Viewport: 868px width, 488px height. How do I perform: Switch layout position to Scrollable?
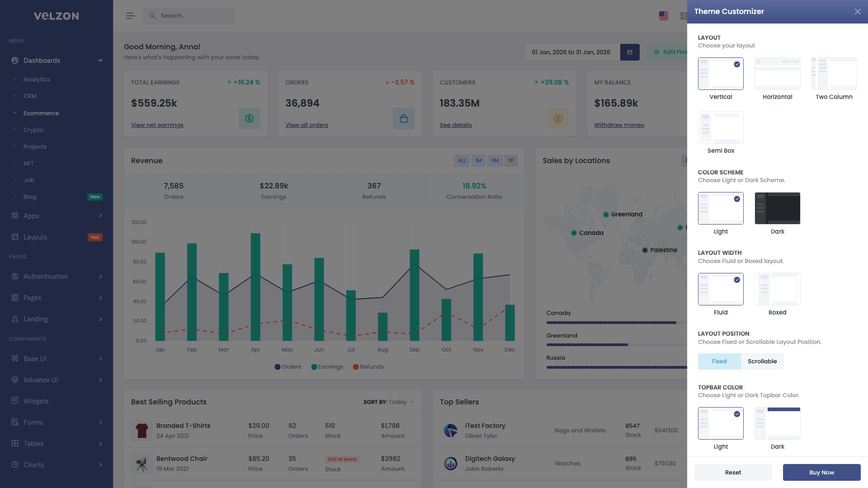click(x=762, y=361)
